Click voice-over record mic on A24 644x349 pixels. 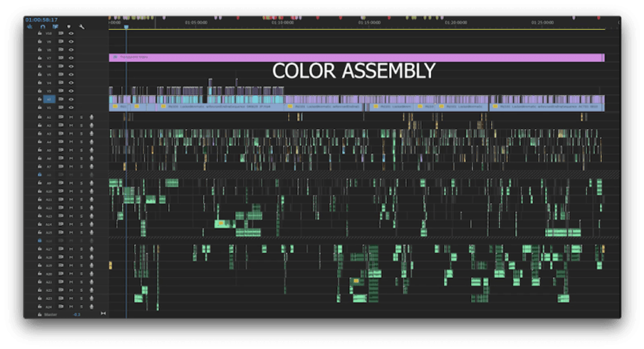91,306
